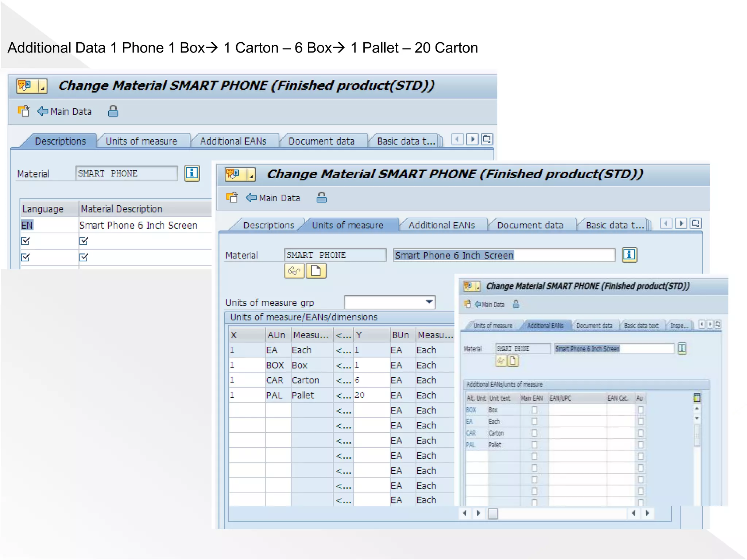
Task: Tick Main EAN checkbox for CAR row
Action: 534,433
